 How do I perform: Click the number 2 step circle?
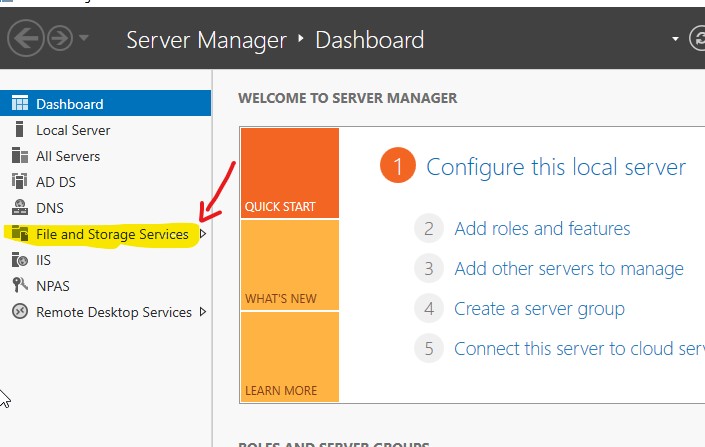[x=429, y=228]
